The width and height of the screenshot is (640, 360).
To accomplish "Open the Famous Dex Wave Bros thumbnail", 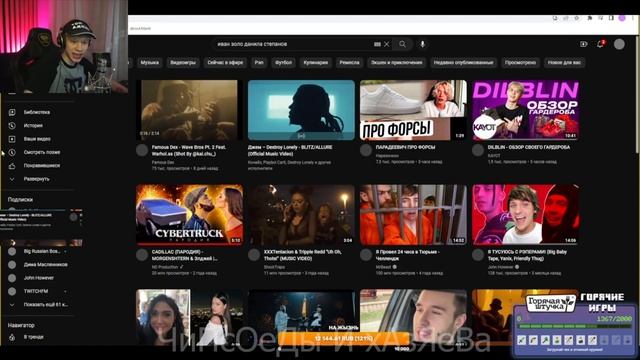I will click(189, 110).
